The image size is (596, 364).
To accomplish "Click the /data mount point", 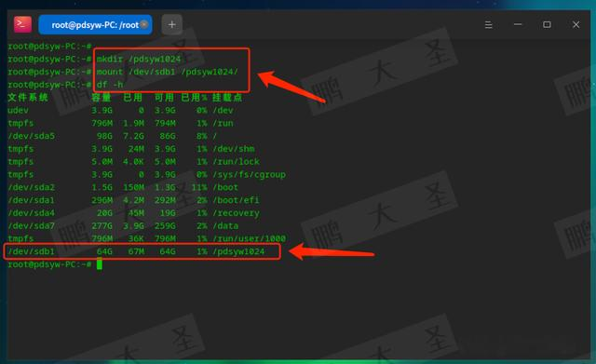I will coord(225,225).
